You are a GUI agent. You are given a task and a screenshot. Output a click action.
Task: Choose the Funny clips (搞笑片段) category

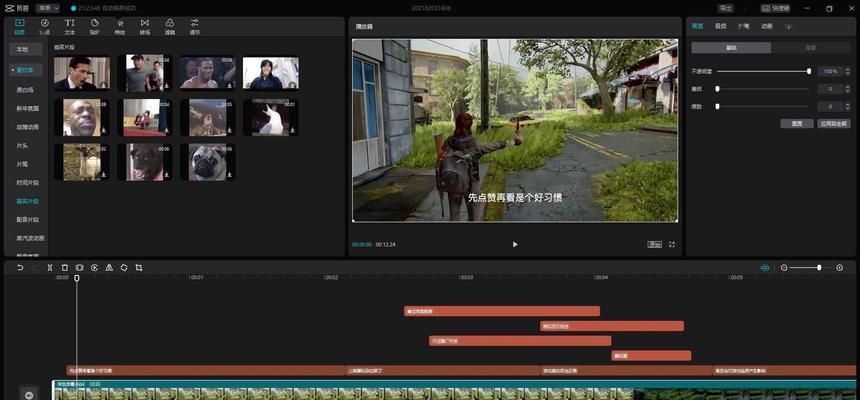pyautogui.click(x=27, y=201)
